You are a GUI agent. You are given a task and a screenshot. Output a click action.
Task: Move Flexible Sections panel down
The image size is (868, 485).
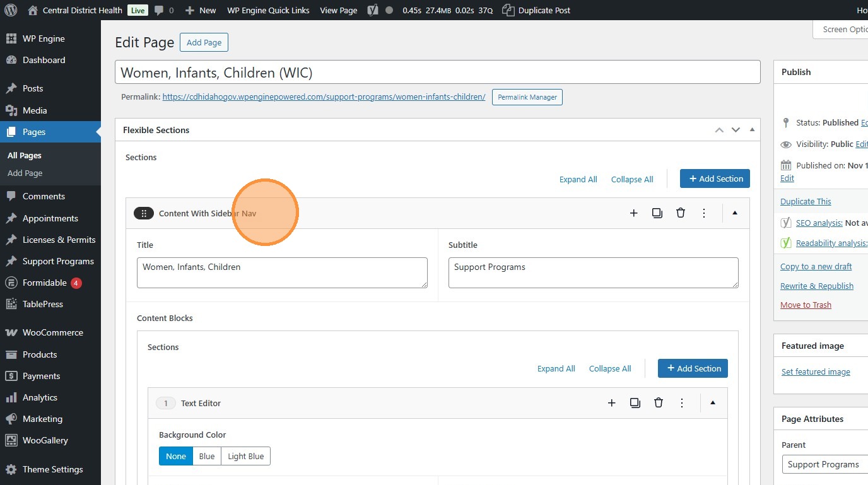(736, 130)
